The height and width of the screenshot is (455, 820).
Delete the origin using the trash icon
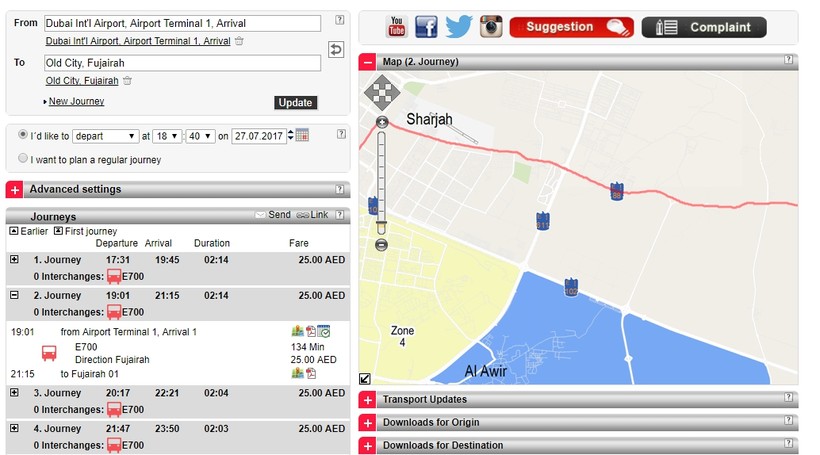(239, 41)
